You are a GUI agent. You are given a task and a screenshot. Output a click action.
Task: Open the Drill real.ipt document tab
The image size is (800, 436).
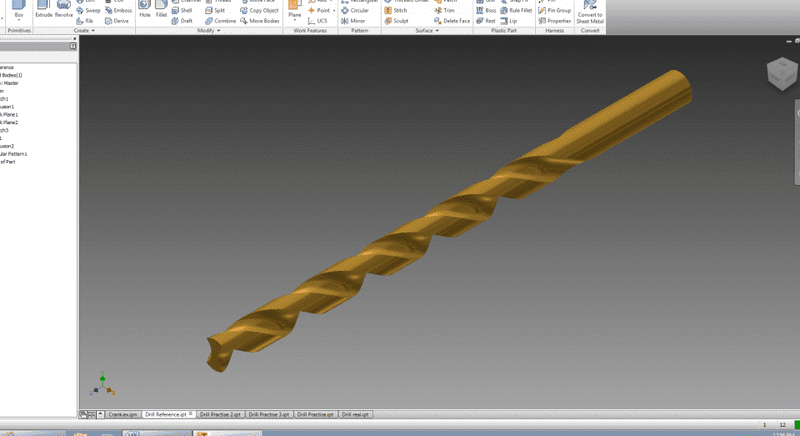pyautogui.click(x=355, y=414)
